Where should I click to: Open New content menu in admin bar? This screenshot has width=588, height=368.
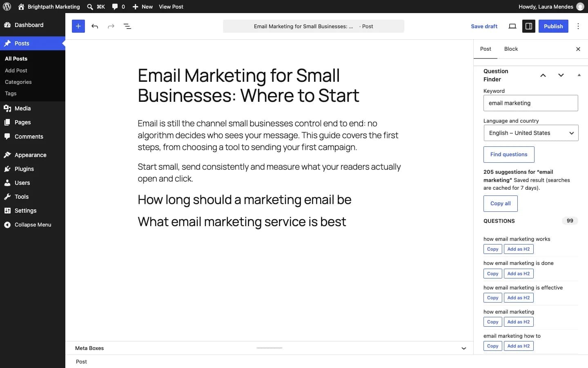(143, 7)
